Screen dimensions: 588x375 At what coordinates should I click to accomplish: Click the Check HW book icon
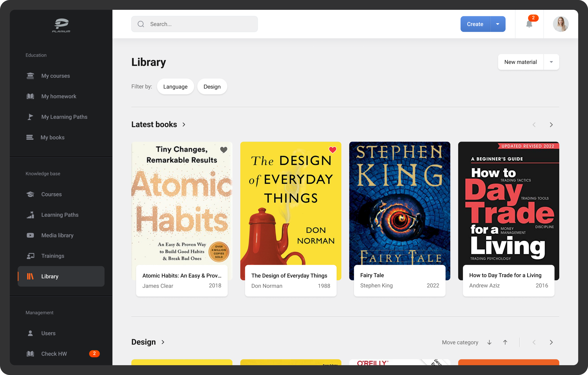pos(30,354)
